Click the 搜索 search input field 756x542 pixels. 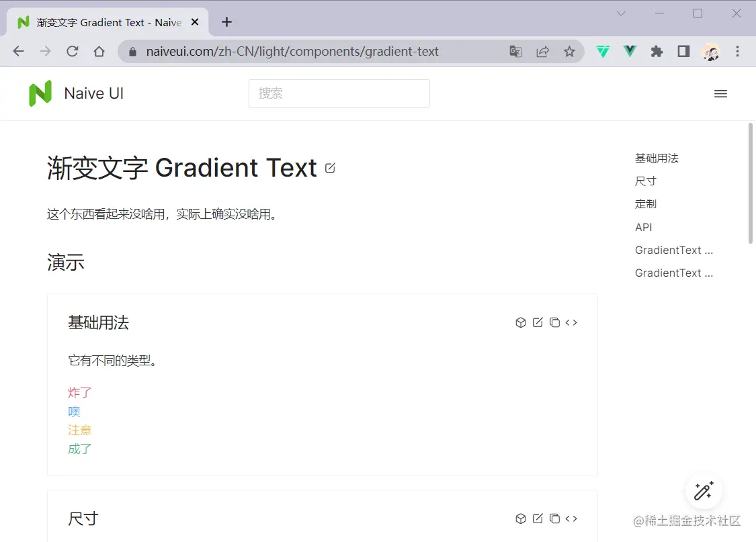click(x=339, y=93)
